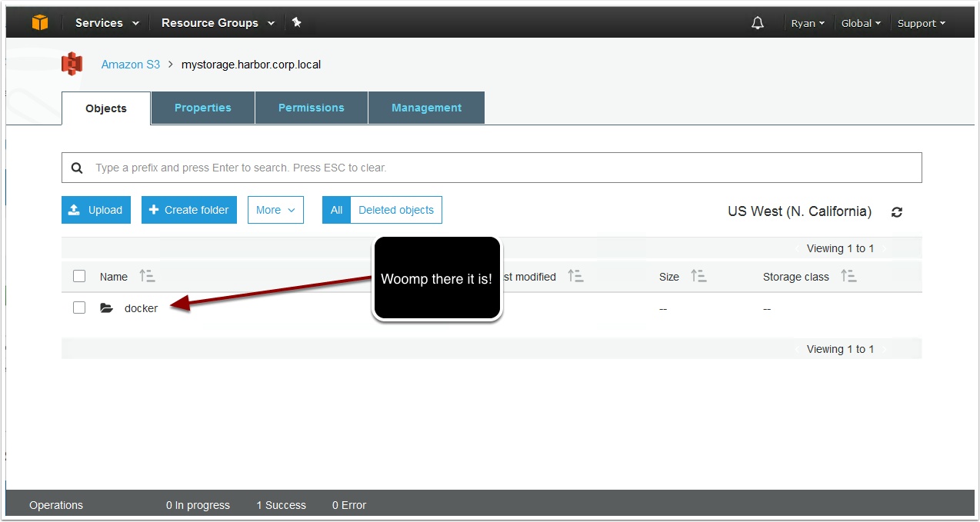Open the notifications bell
Image resolution: width=980 pixels, height=522 pixels.
[758, 23]
